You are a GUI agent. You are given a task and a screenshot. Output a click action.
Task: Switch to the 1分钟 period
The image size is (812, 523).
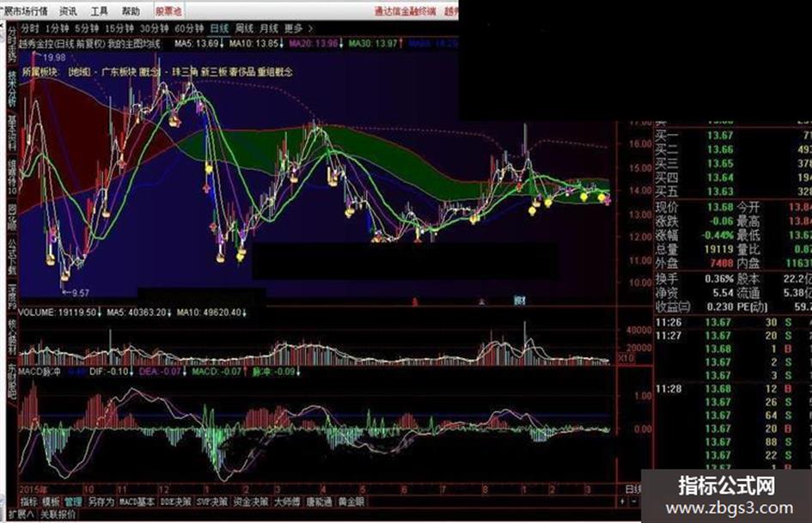[x=57, y=28]
